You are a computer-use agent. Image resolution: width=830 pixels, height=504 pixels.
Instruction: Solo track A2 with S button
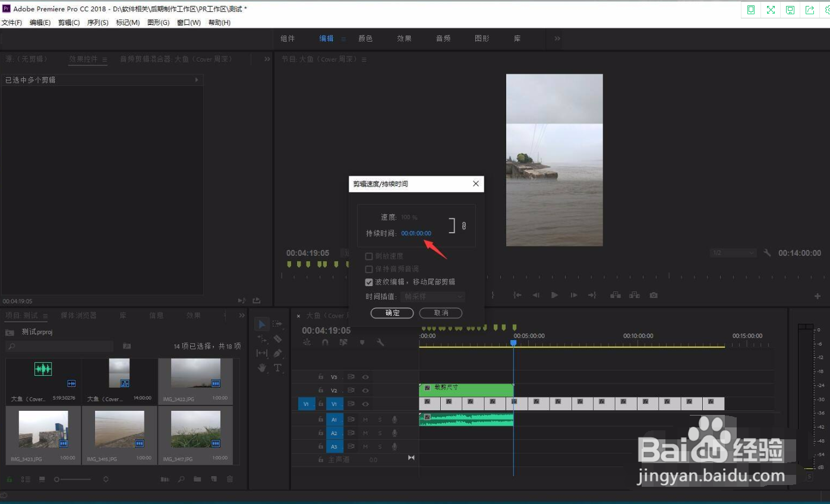(x=380, y=433)
